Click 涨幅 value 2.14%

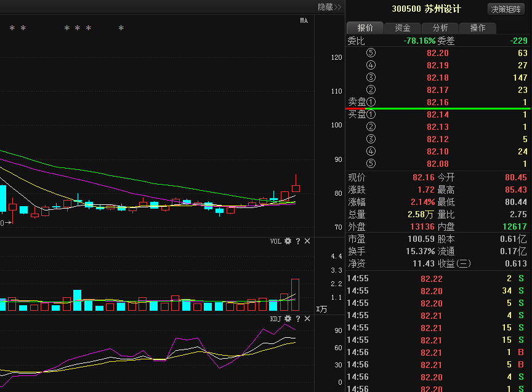pos(423,202)
